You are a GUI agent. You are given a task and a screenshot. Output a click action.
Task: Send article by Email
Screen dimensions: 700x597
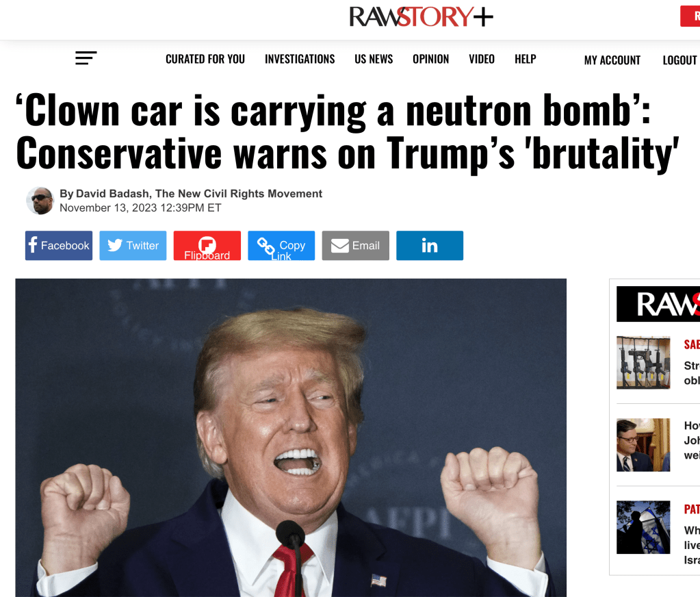point(355,246)
